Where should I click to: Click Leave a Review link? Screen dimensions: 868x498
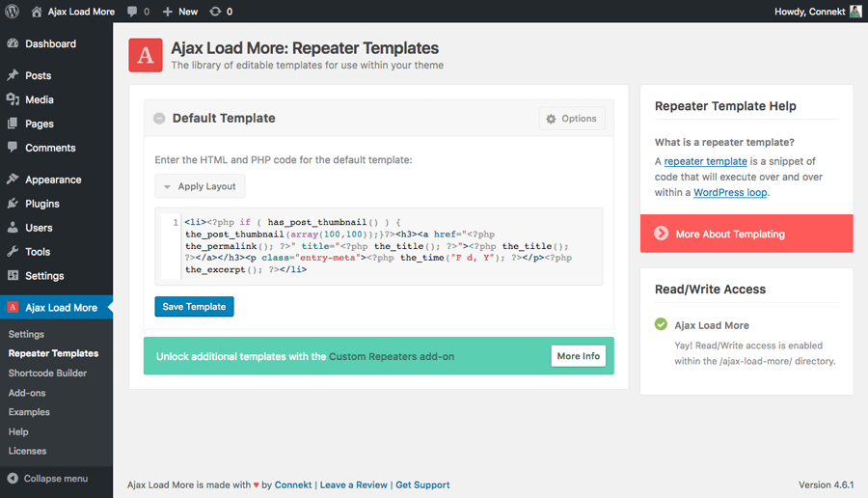[353, 484]
